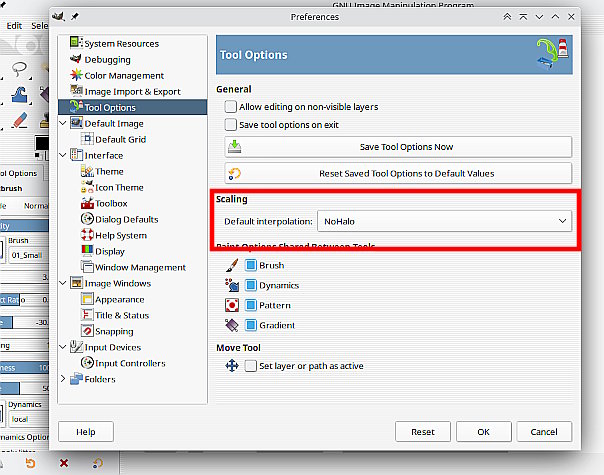Select the Eraser tool in GIMP toolbox
This screenshot has width=604, height=475.
click(19, 120)
